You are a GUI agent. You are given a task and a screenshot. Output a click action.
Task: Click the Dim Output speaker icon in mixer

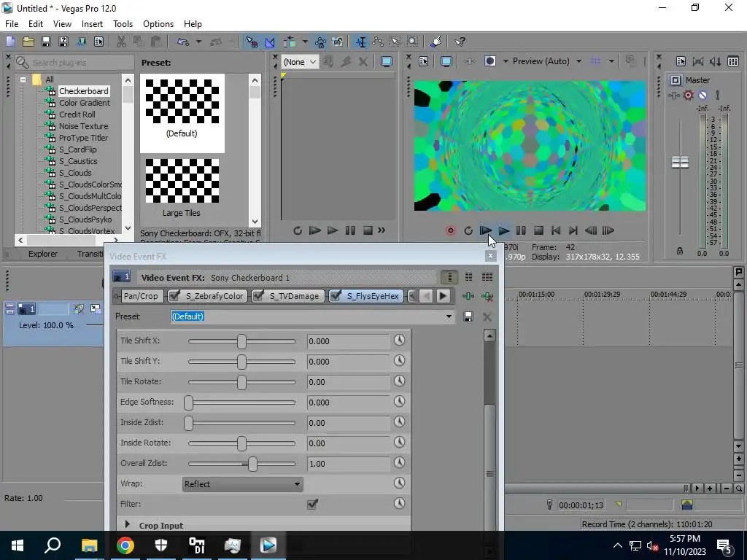[716, 61]
